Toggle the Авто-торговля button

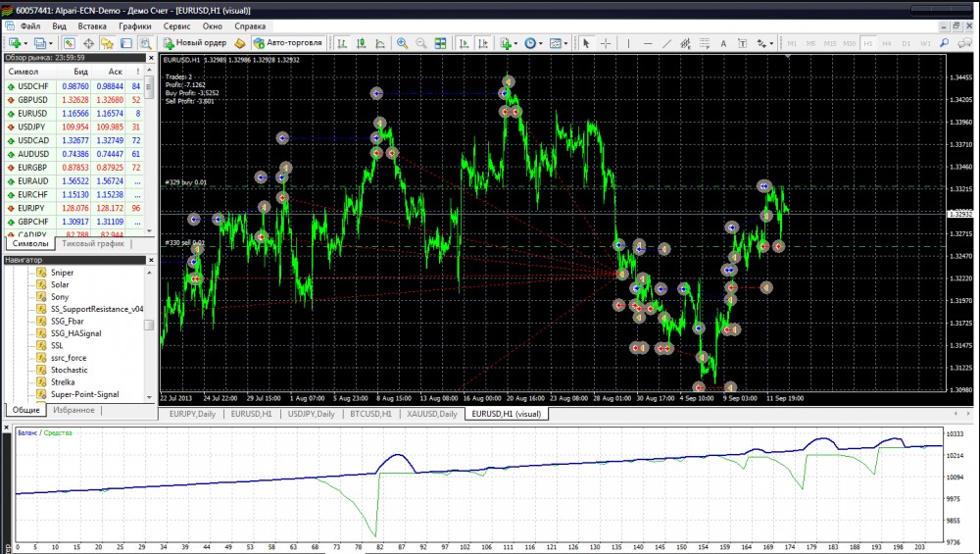point(287,43)
